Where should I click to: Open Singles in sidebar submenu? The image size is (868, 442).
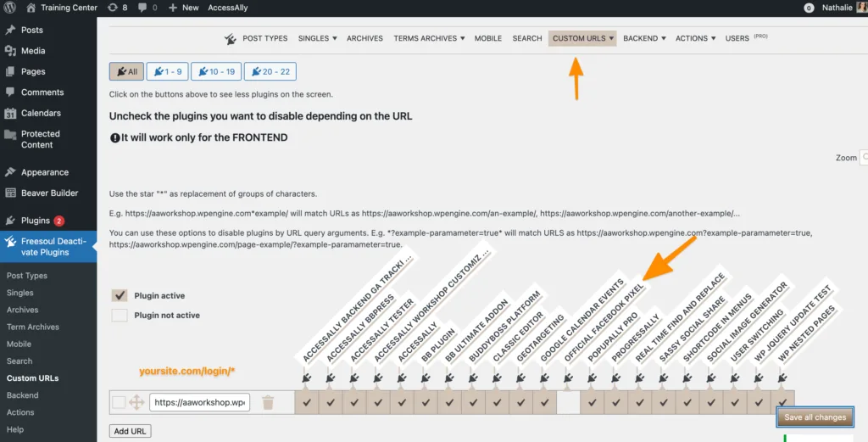20,293
